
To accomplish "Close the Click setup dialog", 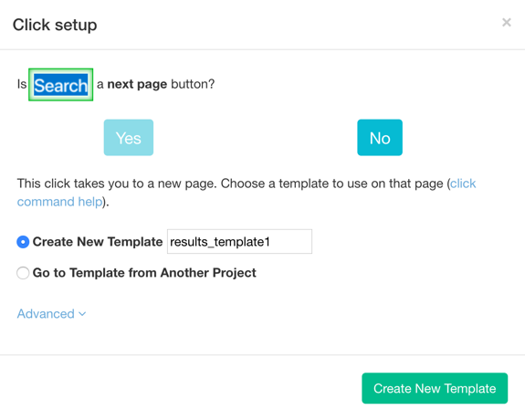I will 506,23.
